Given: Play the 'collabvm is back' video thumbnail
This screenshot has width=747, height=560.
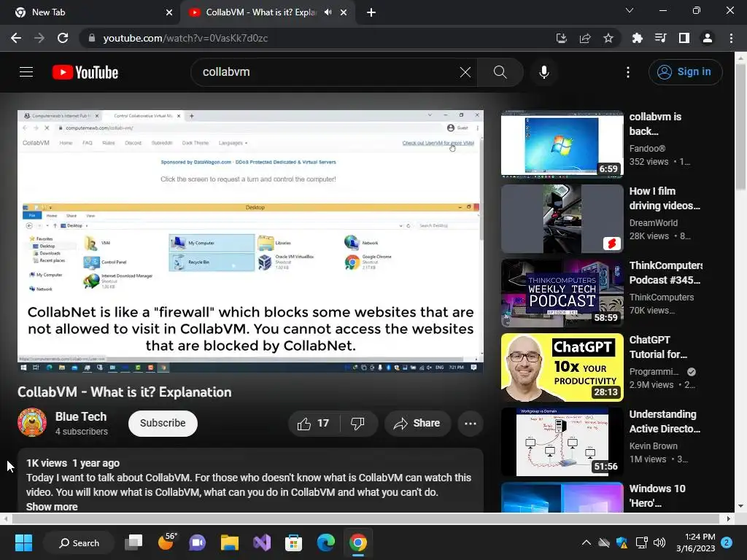Looking at the screenshot, I should point(562,144).
